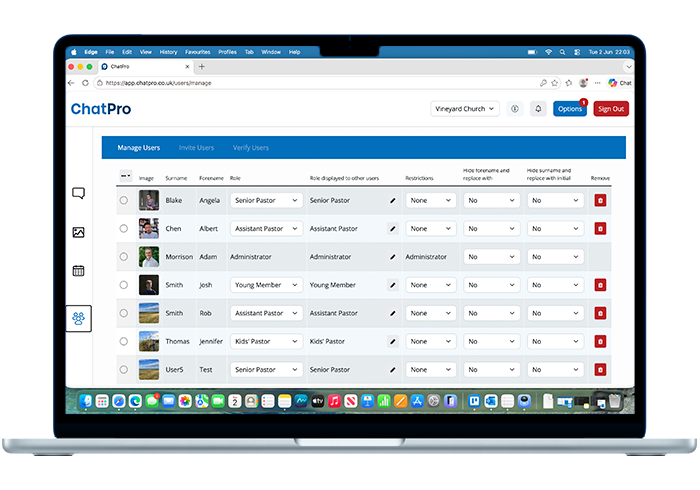Open Safari from the Dock
This screenshot has height=490, width=700.
(119, 401)
